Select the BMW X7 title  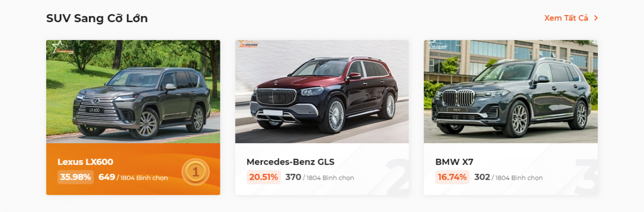point(454,162)
